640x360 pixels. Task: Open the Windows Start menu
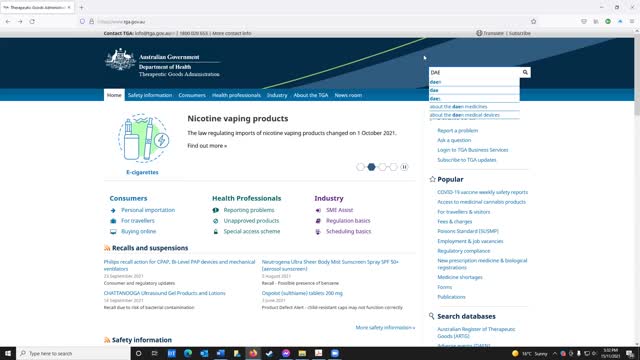pos(8,353)
